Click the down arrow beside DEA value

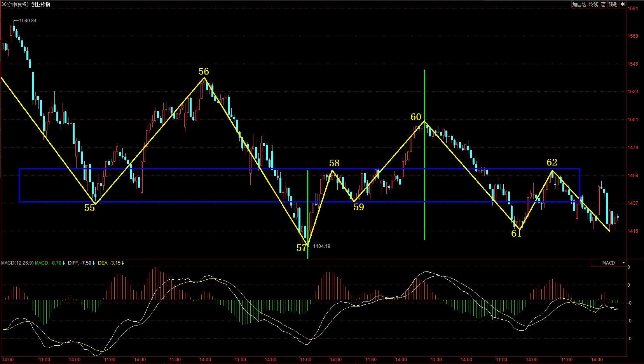pos(123,263)
